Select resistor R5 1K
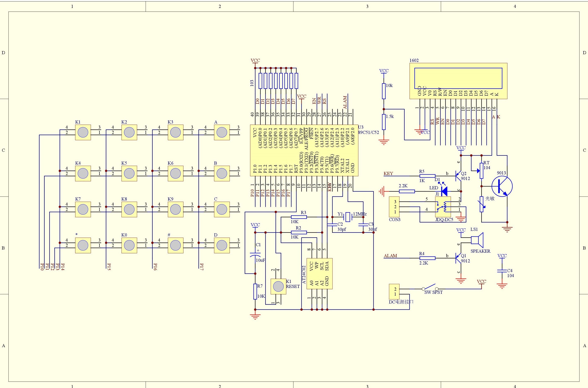The width and height of the screenshot is (588, 388). tap(428, 176)
